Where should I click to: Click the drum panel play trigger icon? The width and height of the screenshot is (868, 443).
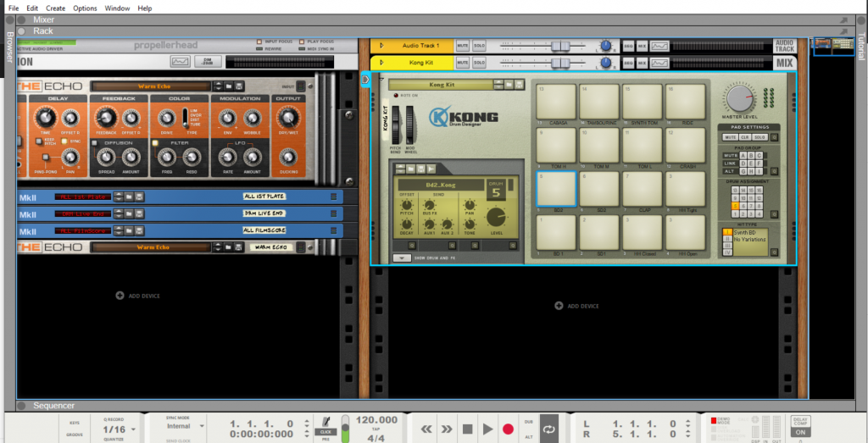click(431, 169)
